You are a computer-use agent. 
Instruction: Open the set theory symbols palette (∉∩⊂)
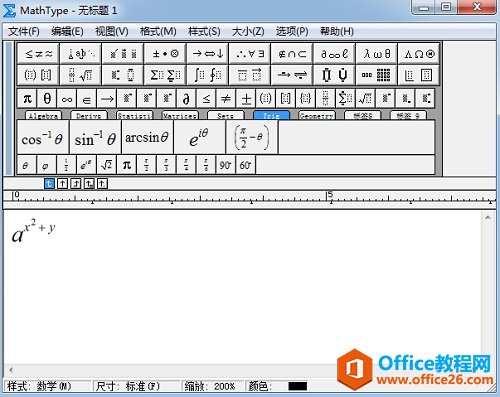click(x=292, y=54)
